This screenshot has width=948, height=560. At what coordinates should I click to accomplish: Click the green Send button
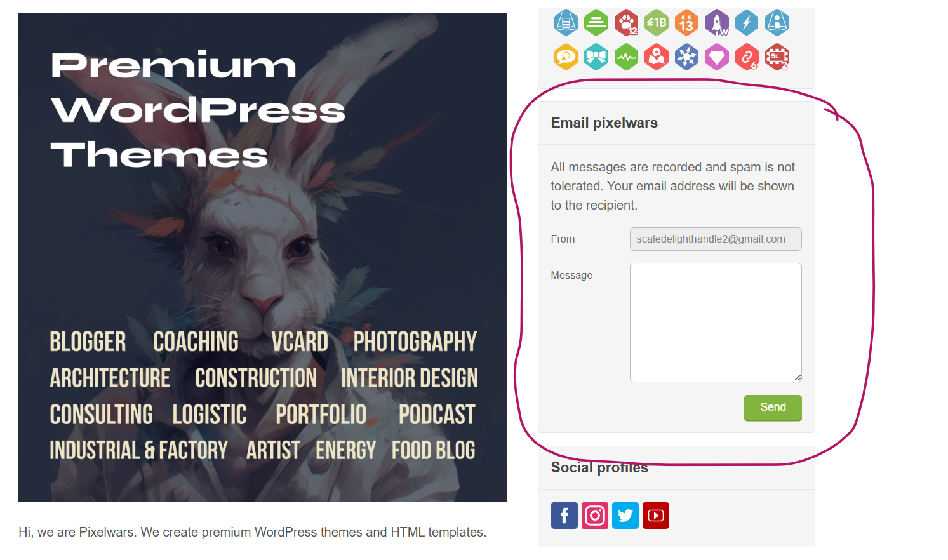773,408
